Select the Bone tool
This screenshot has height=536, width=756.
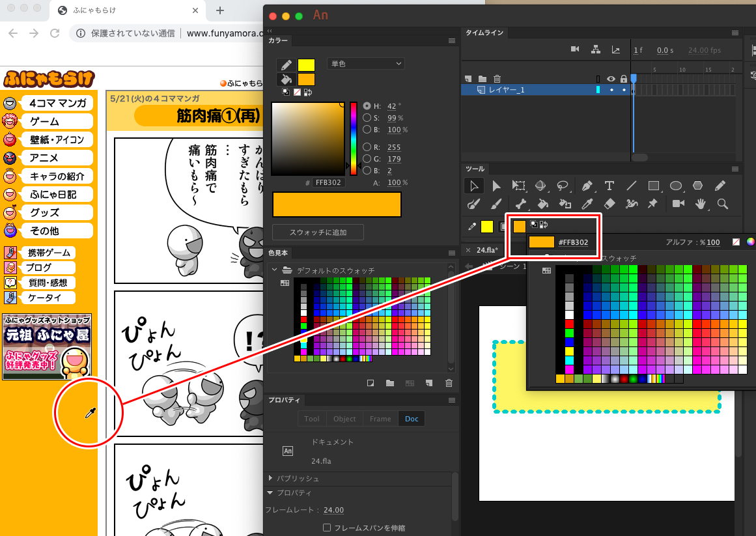click(520, 204)
